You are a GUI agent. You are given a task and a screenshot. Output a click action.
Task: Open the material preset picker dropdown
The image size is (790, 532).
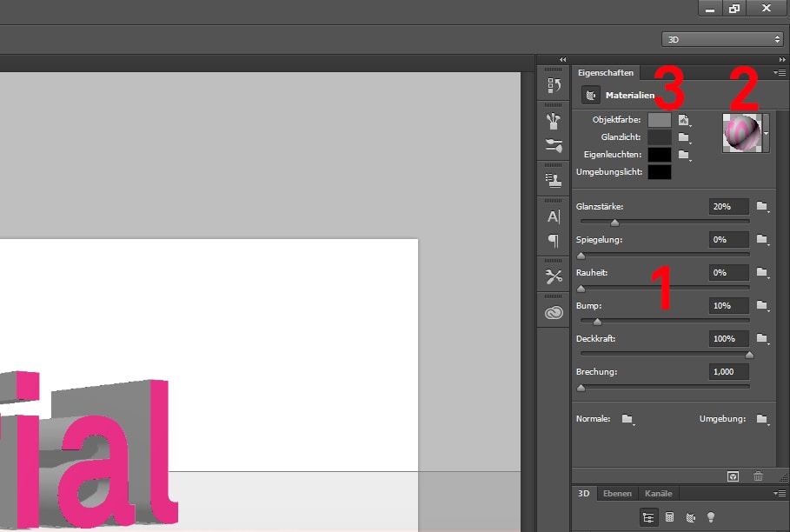click(x=766, y=133)
